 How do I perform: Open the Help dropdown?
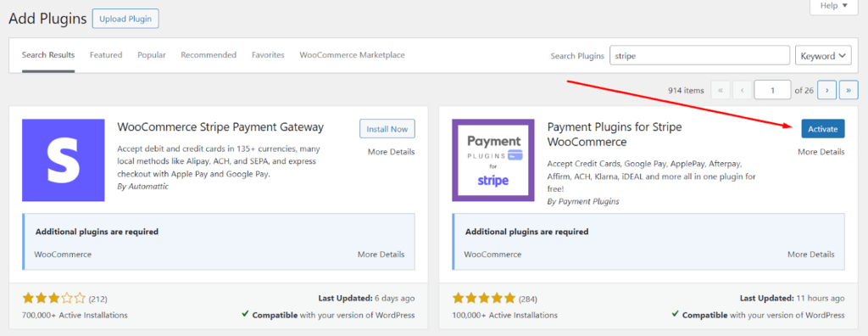[x=834, y=6]
